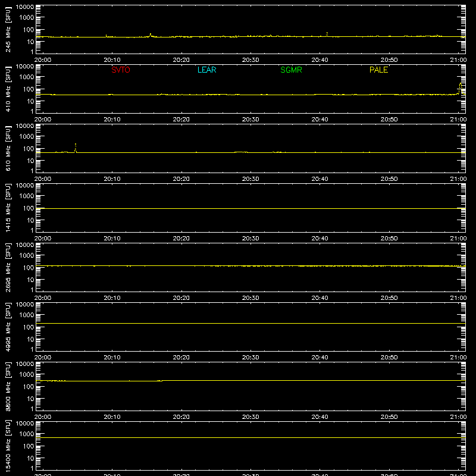Viewport: 476px width, 476px height.
Task: Click the 10 tick on the 1415 MHz axis
Action: point(30,220)
